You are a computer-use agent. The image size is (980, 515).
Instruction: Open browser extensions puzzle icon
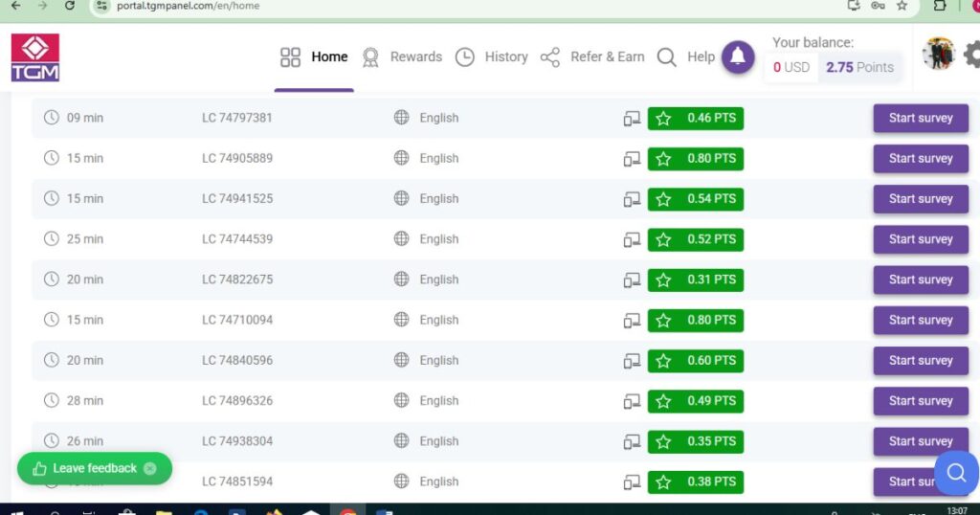(x=940, y=6)
